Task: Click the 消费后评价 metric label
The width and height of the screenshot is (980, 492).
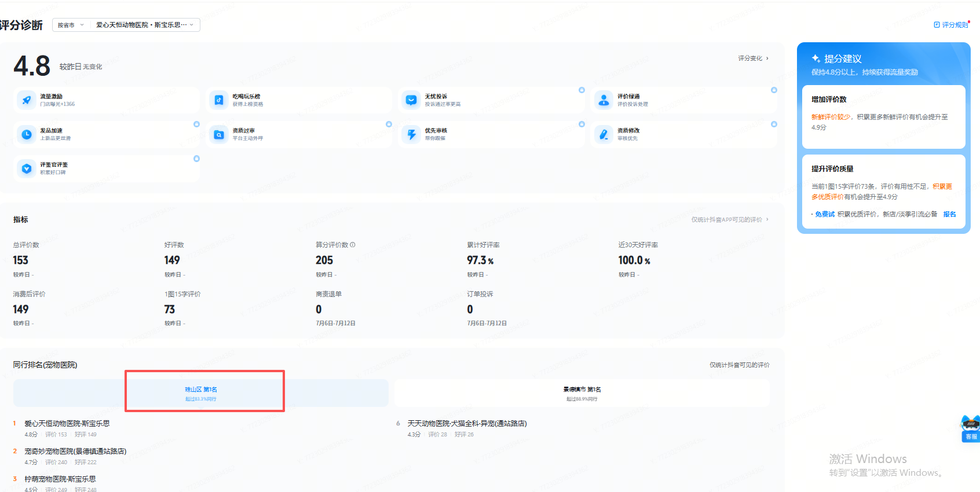Action: (29, 294)
